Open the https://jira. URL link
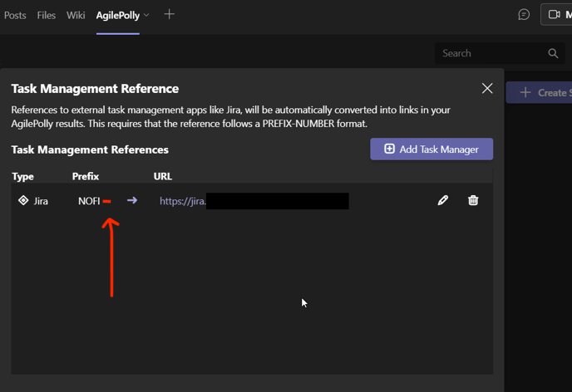The height and width of the screenshot is (392, 572). (x=183, y=201)
